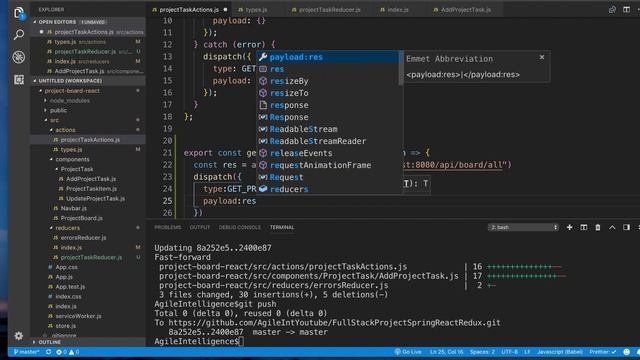Image resolution: width=640 pixels, height=360 pixels.
Task: Change UTF-8 file encoding
Action: (509, 352)
